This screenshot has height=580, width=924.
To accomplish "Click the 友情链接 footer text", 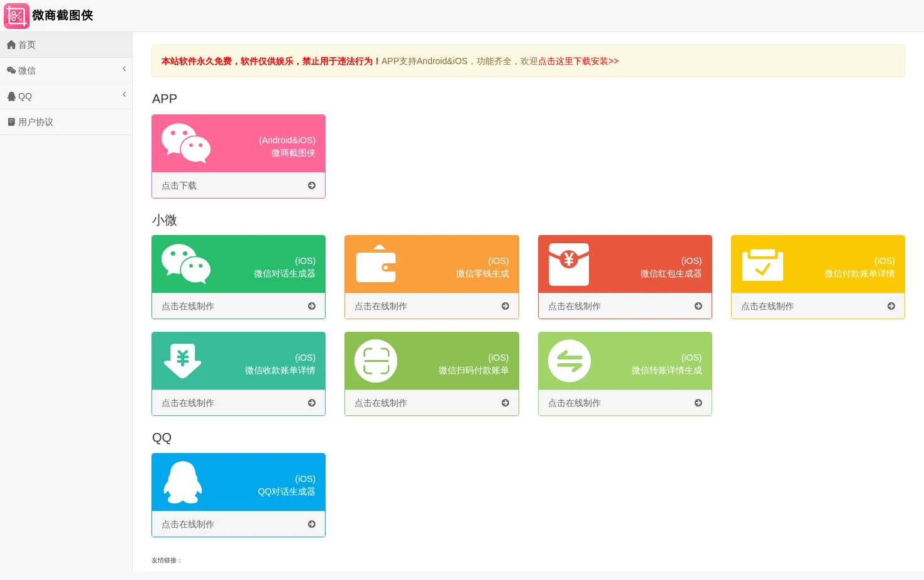I will click(167, 561).
